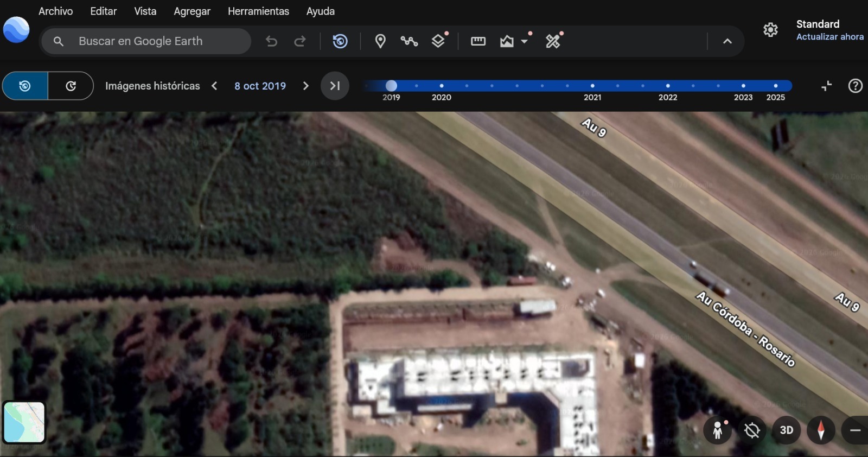The height and width of the screenshot is (457, 868).
Task: Collapse the timeline panel
Action: tap(826, 86)
